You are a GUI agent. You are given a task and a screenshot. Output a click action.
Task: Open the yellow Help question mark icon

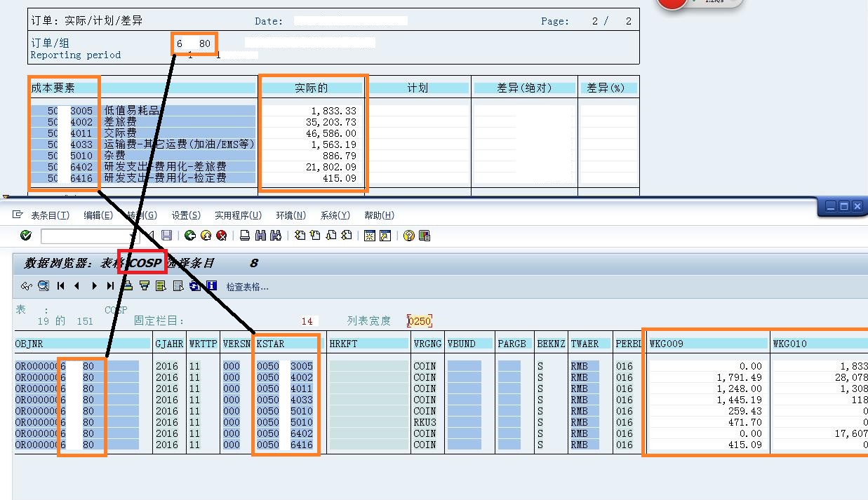click(x=409, y=236)
